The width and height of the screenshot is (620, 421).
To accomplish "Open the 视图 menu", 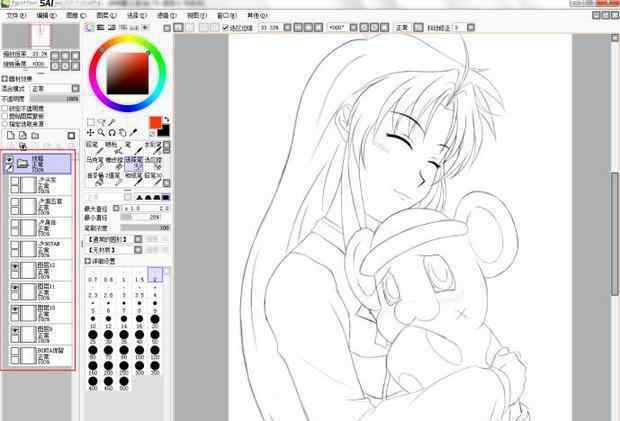I will coord(197,15).
